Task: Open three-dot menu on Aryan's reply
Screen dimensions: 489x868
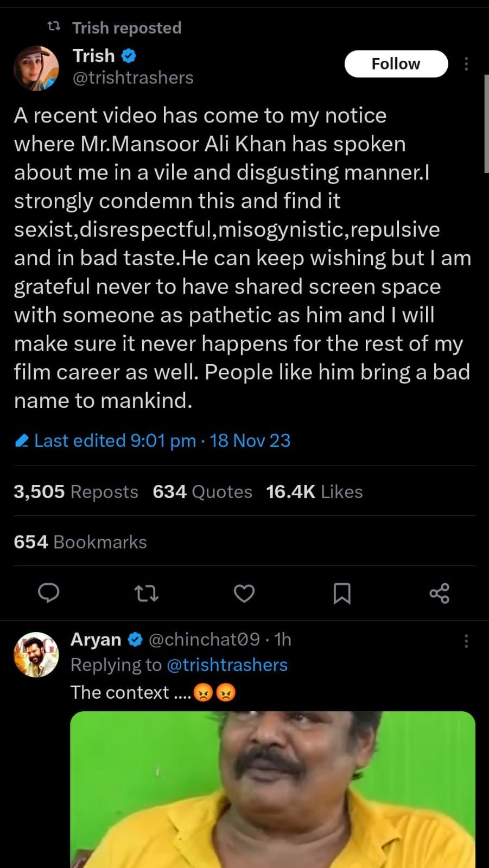Action: pos(466,641)
